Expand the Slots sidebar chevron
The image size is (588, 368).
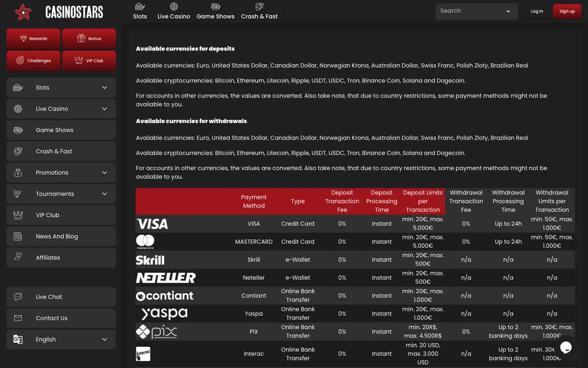point(104,87)
